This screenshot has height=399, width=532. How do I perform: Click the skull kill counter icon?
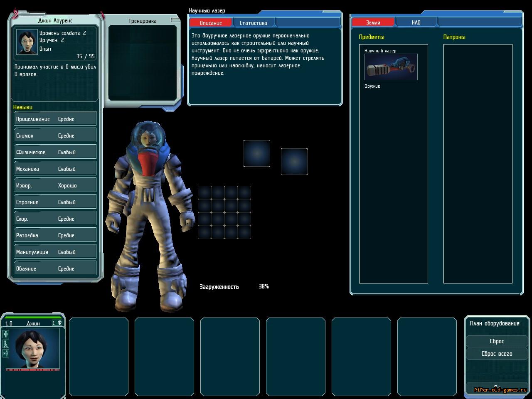click(59, 323)
